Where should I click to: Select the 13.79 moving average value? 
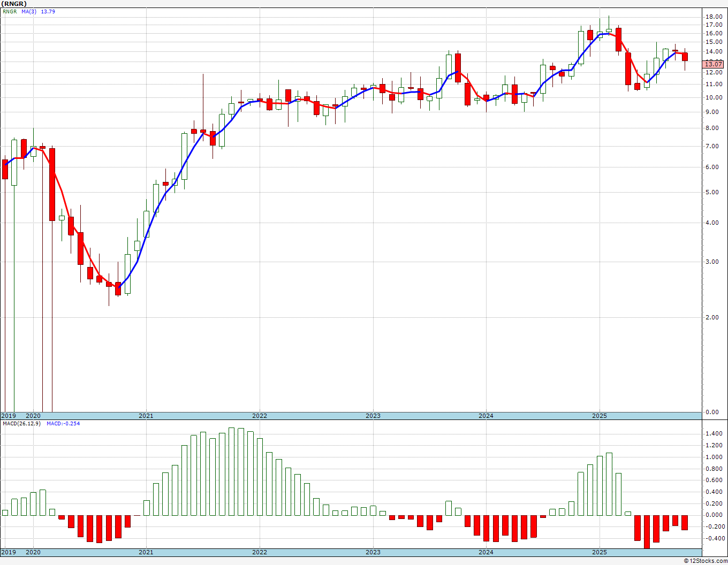click(48, 12)
